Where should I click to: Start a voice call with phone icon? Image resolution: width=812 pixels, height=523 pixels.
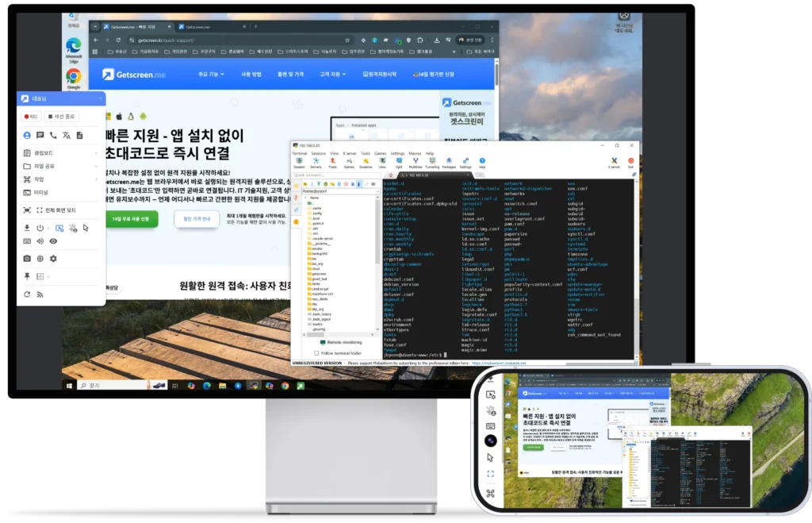[53, 136]
